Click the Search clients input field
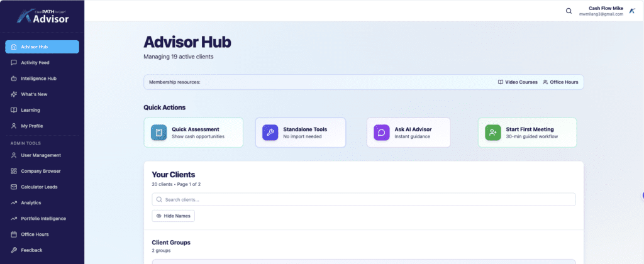Viewport: 644px width, 264px height. click(364, 199)
